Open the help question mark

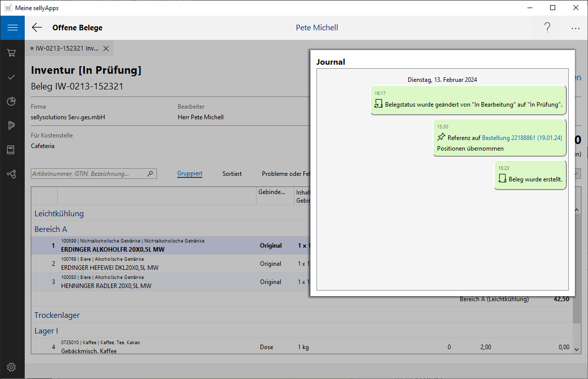coord(547,28)
